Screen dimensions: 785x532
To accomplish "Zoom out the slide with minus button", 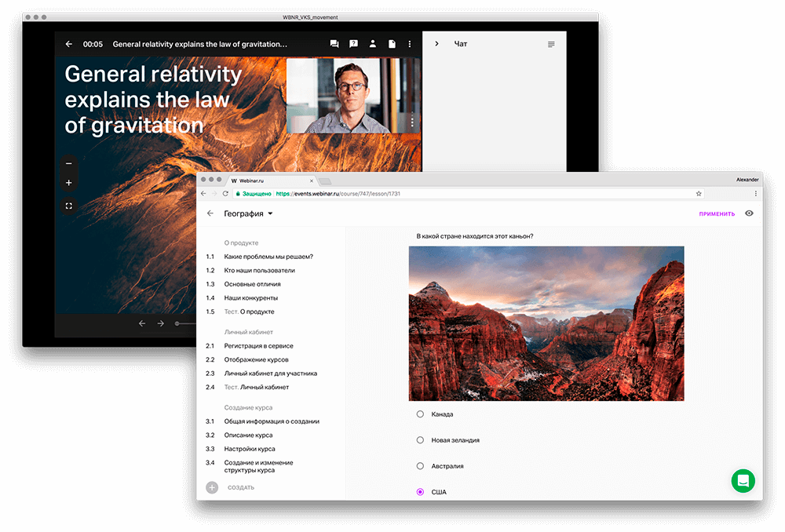I will [69, 164].
